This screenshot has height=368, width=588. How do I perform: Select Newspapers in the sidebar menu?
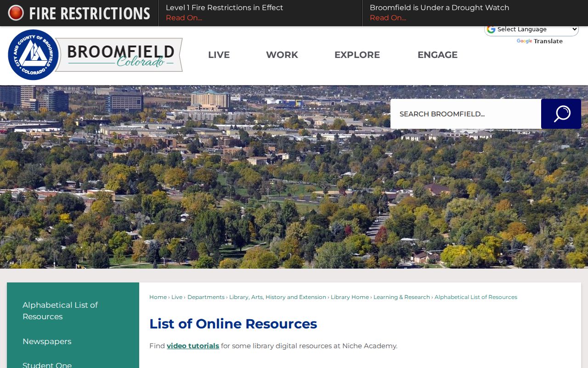47,341
